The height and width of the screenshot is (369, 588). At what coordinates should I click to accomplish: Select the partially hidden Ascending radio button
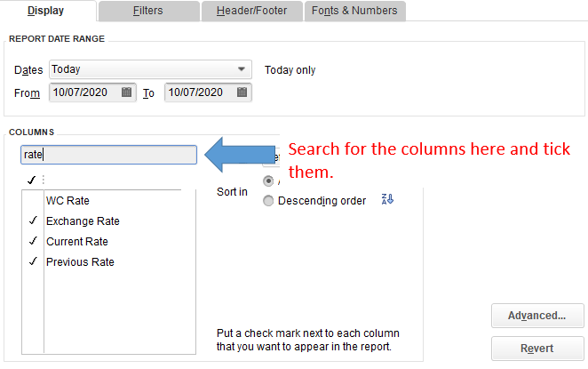click(268, 180)
